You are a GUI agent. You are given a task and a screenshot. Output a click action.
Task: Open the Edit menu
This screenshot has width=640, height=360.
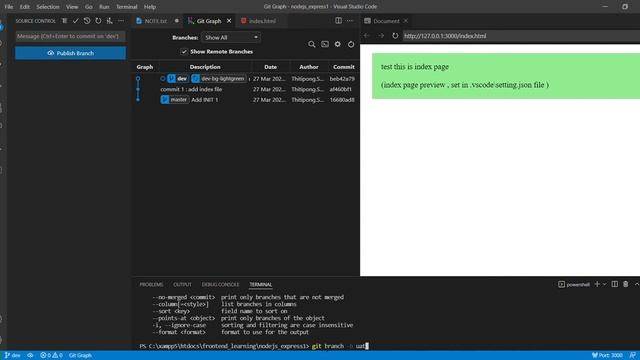click(24, 7)
